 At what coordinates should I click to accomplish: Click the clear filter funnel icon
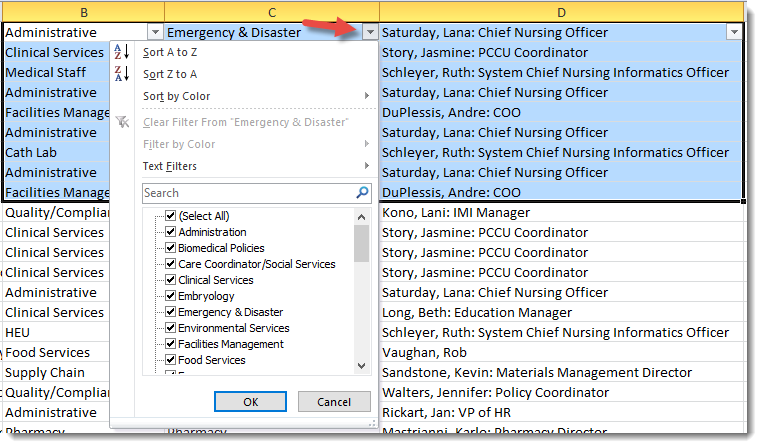[122, 122]
